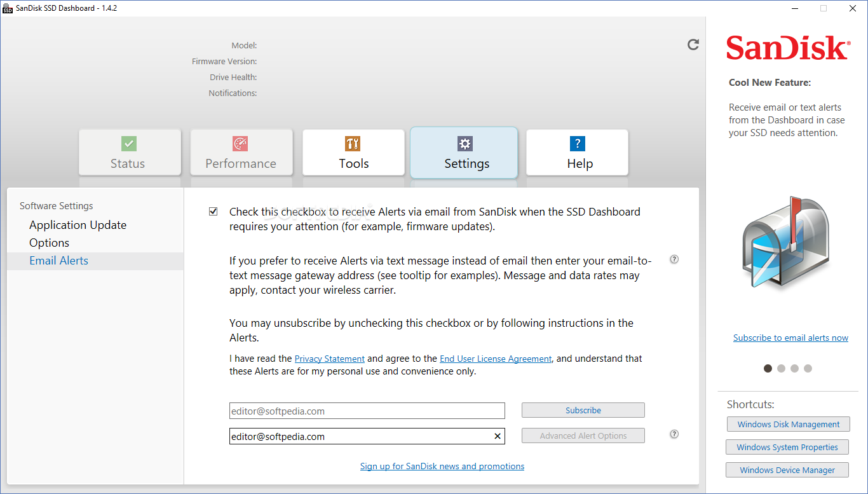The width and height of the screenshot is (868, 494).
Task: Switch to the Tools tab
Action: point(353,153)
